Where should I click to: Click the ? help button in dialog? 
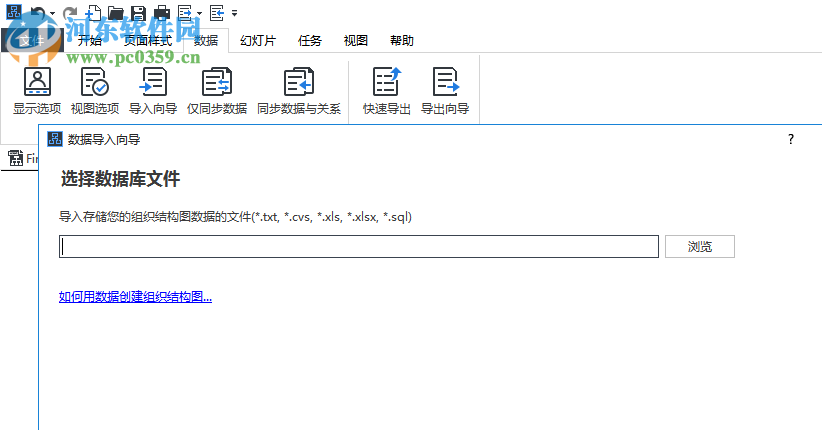point(791,139)
